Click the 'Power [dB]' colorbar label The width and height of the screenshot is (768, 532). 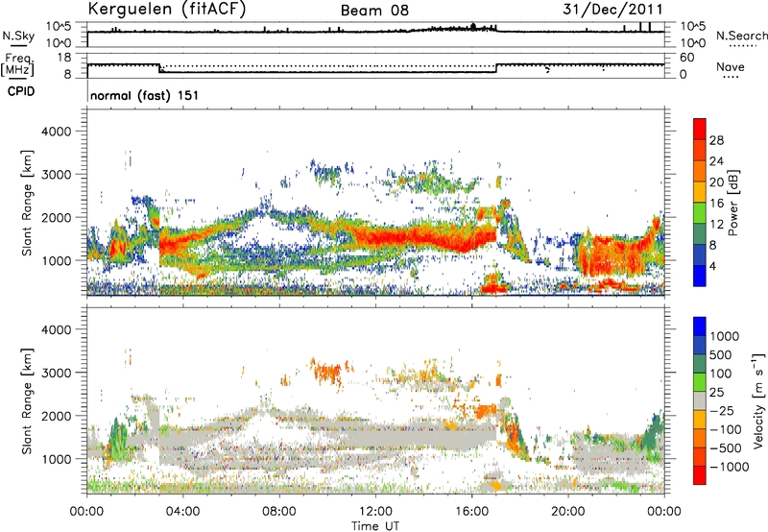click(x=733, y=203)
